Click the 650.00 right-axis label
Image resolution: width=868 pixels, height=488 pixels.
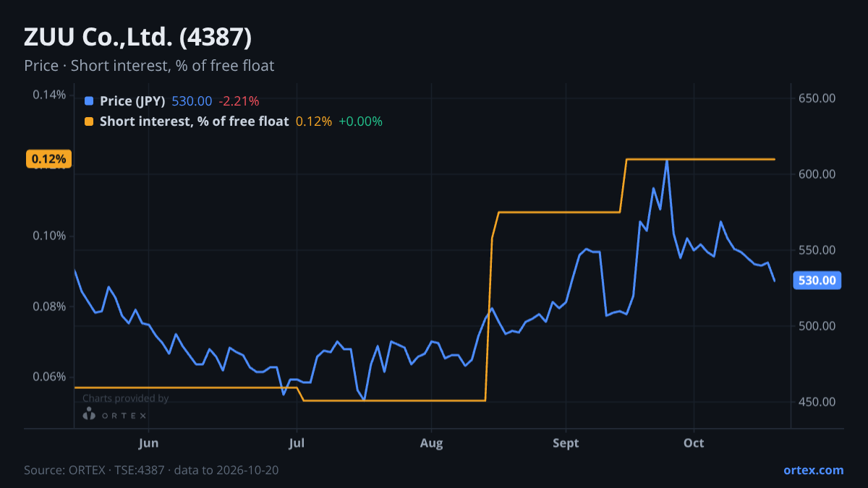817,98
